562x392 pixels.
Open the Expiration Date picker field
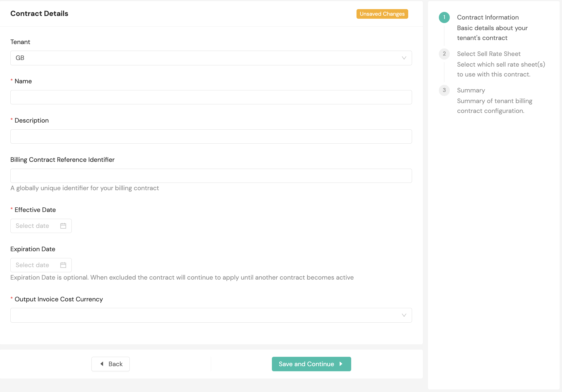click(35, 265)
